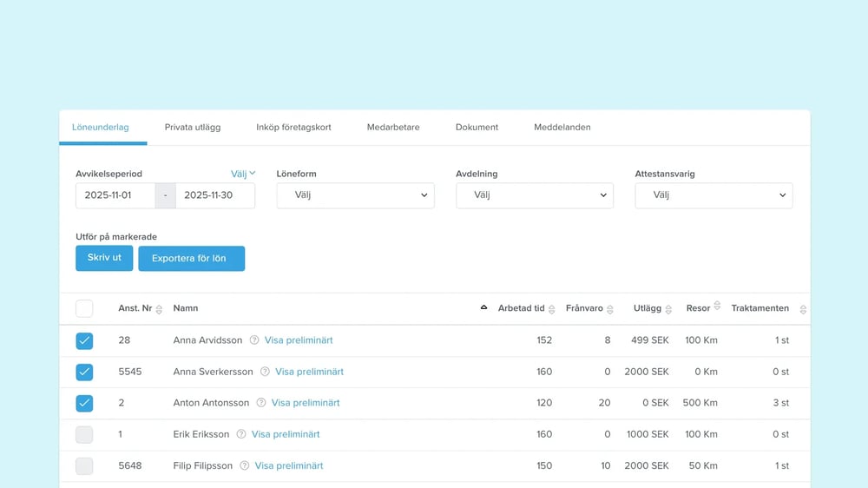Toggle the select-all header checkbox

pos(84,308)
